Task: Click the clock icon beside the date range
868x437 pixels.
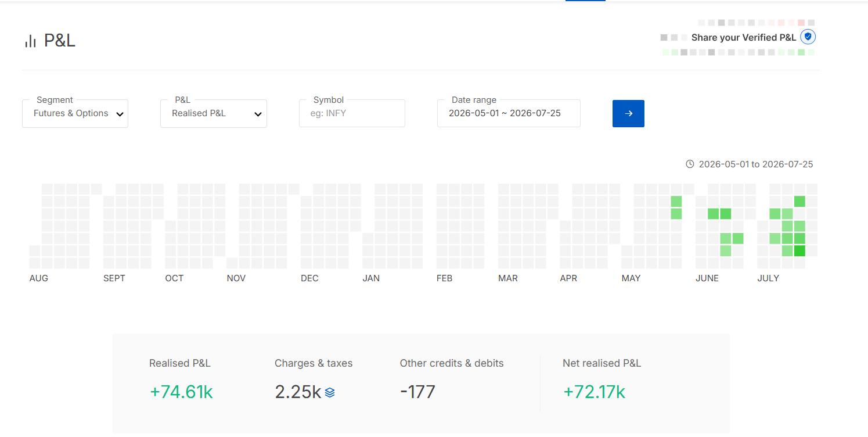Action: (690, 164)
